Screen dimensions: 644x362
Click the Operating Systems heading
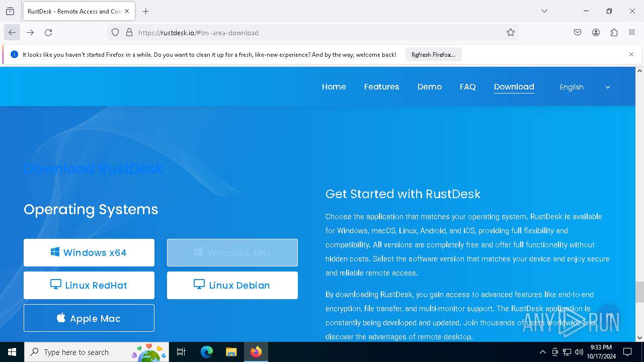(x=91, y=209)
